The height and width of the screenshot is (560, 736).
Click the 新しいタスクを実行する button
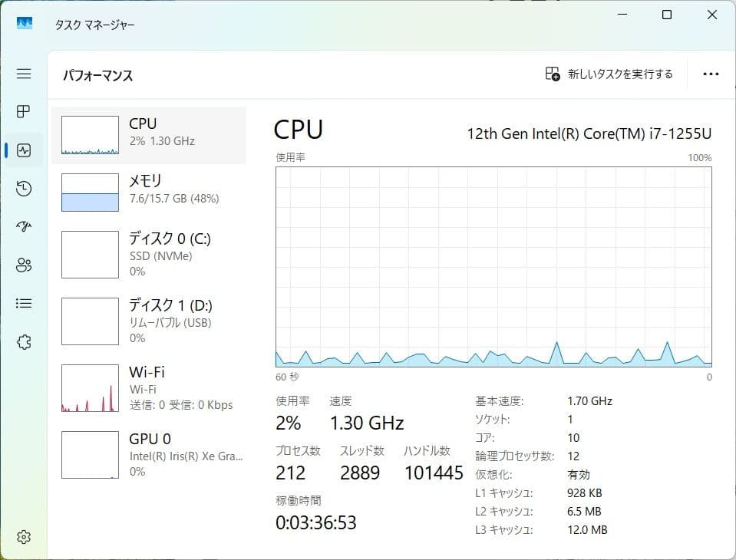[609, 74]
